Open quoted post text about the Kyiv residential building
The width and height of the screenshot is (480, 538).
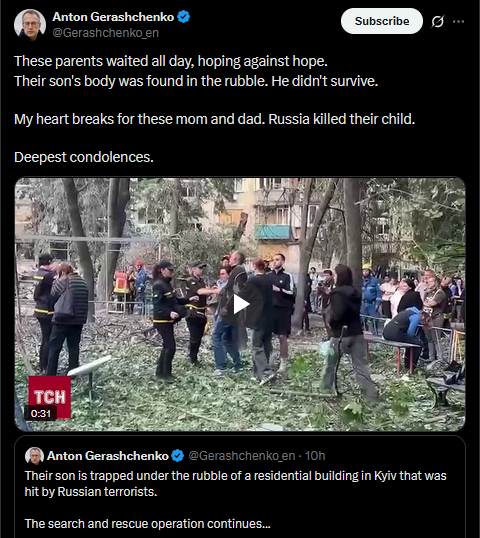pyautogui.click(x=235, y=484)
